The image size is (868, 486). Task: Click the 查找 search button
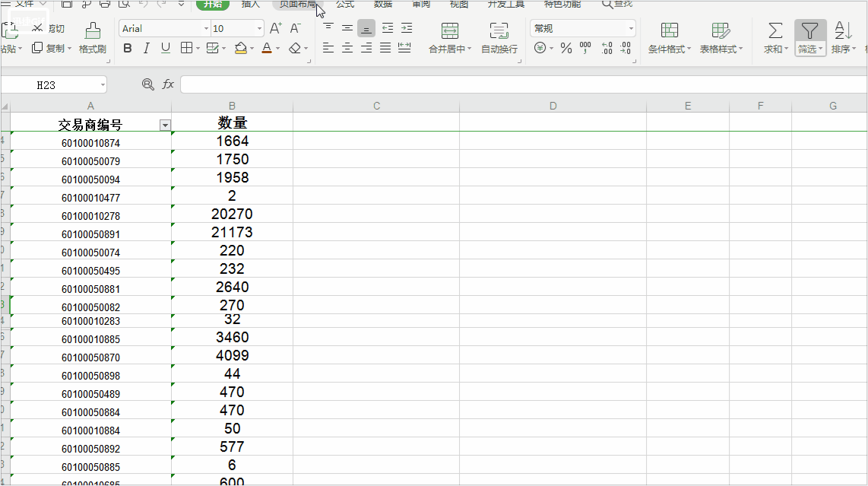click(x=617, y=5)
